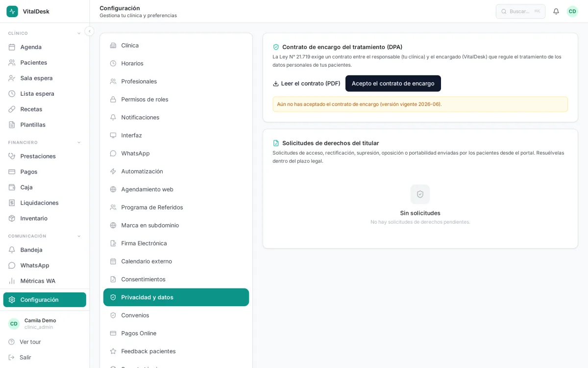Open Marca en subdominio settings
The height and width of the screenshot is (368, 588).
176,225
